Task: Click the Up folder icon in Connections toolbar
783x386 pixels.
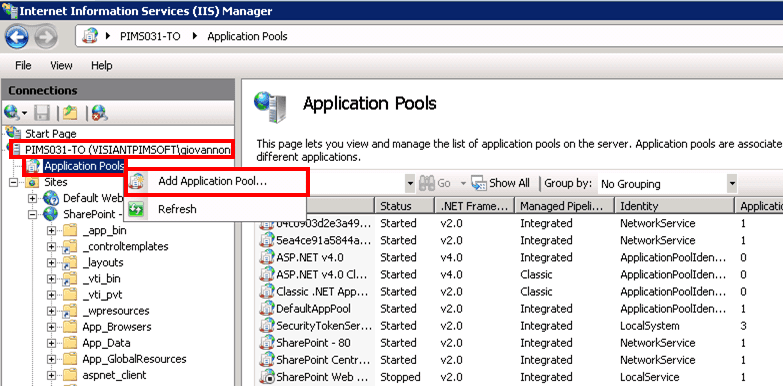Action: click(69, 113)
